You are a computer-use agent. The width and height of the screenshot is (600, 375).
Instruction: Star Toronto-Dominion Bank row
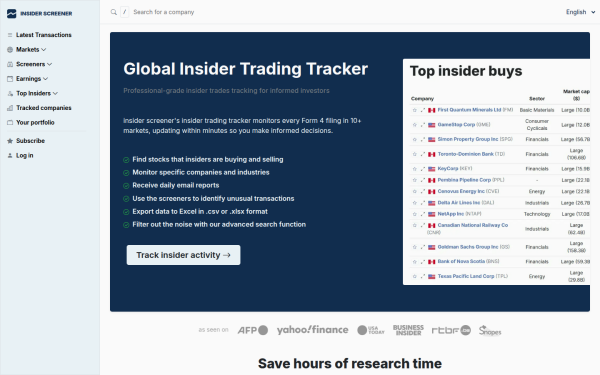coord(414,154)
